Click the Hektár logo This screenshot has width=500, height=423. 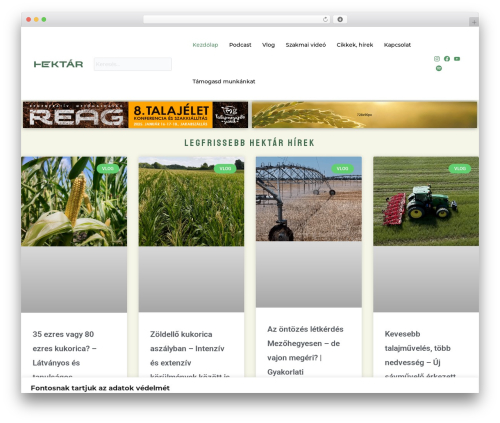[x=58, y=64]
